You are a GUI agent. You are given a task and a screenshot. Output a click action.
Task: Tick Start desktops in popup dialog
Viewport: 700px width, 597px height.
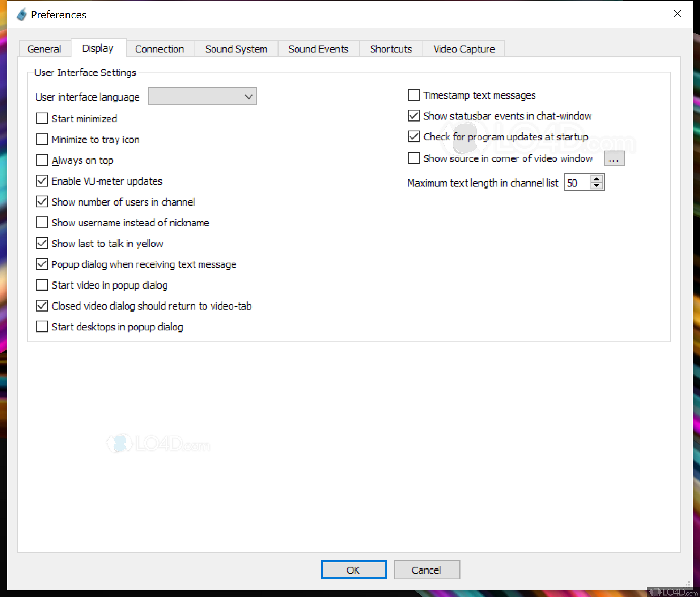42,327
